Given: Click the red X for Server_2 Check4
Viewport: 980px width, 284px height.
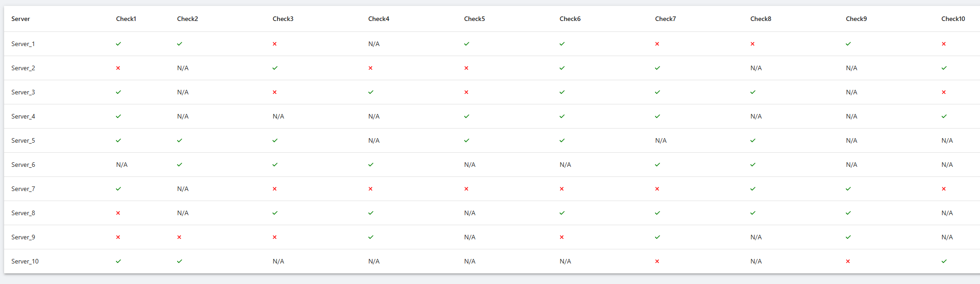Looking at the screenshot, I should pyautogui.click(x=370, y=68).
